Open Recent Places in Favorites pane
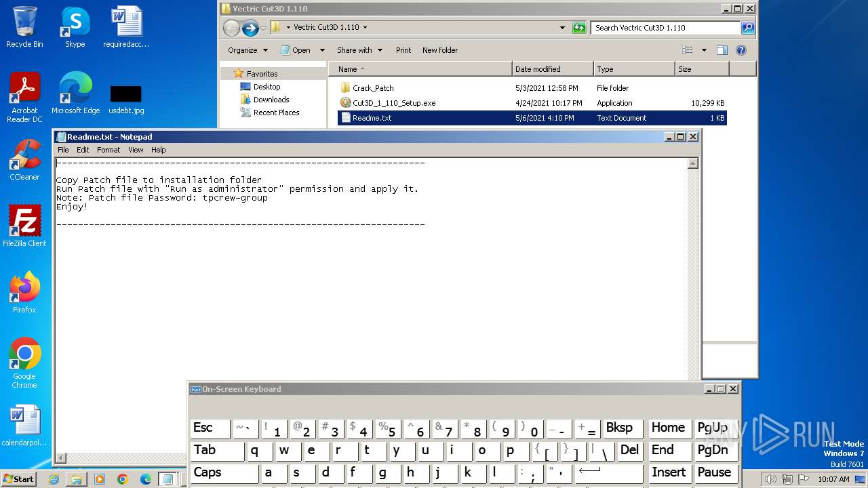 pos(276,113)
